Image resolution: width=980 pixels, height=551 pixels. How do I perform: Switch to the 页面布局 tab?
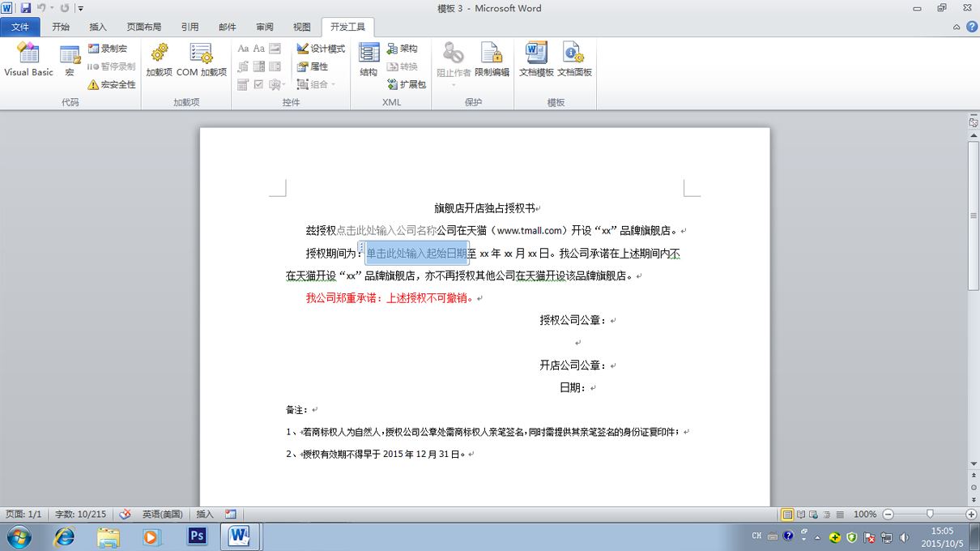pos(143,27)
